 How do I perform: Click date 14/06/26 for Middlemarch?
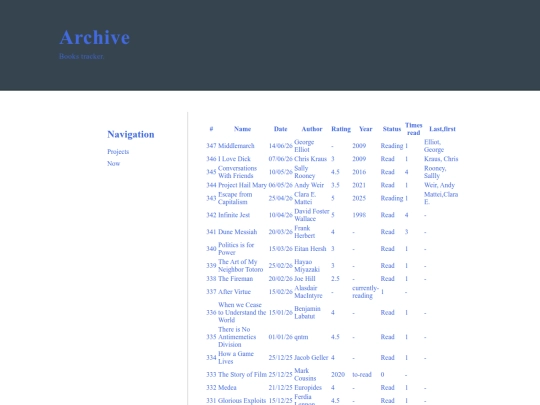tap(280, 146)
